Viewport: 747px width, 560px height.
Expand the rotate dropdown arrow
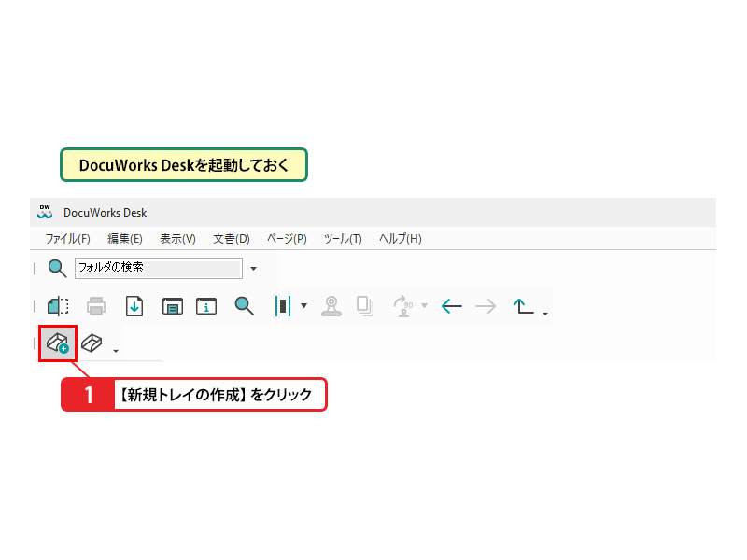(425, 306)
